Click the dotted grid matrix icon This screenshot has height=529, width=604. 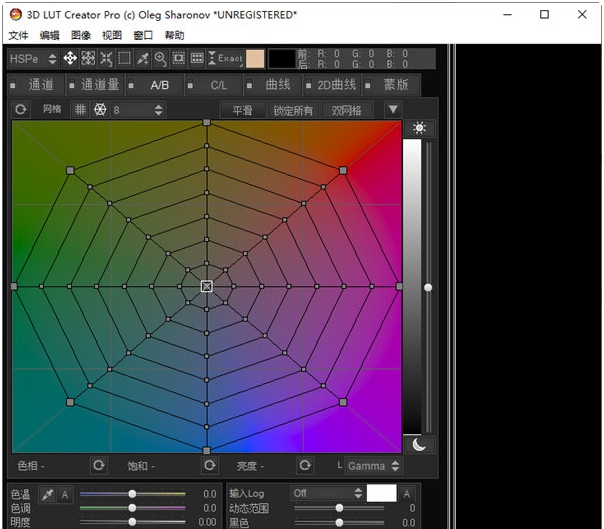click(x=197, y=59)
